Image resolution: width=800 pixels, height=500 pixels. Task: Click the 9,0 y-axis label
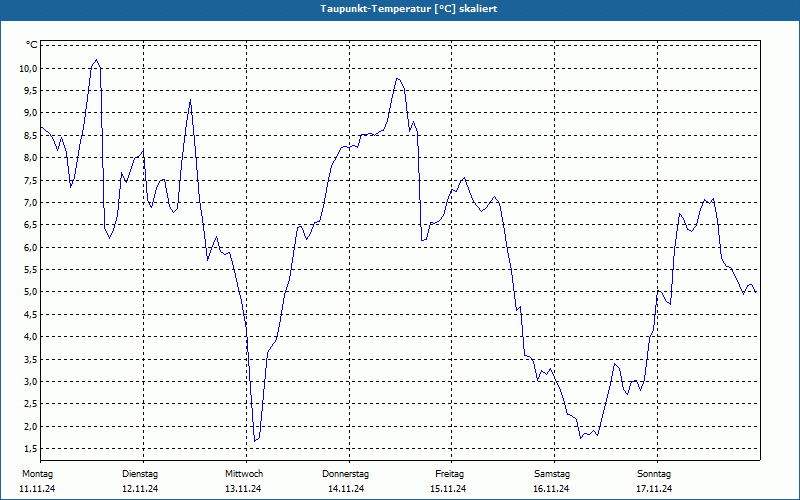[30, 113]
